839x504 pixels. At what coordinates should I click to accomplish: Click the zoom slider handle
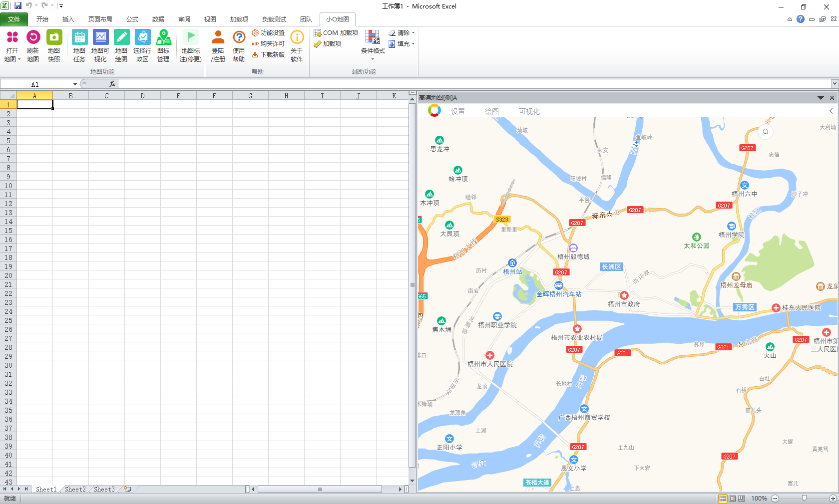click(x=804, y=499)
